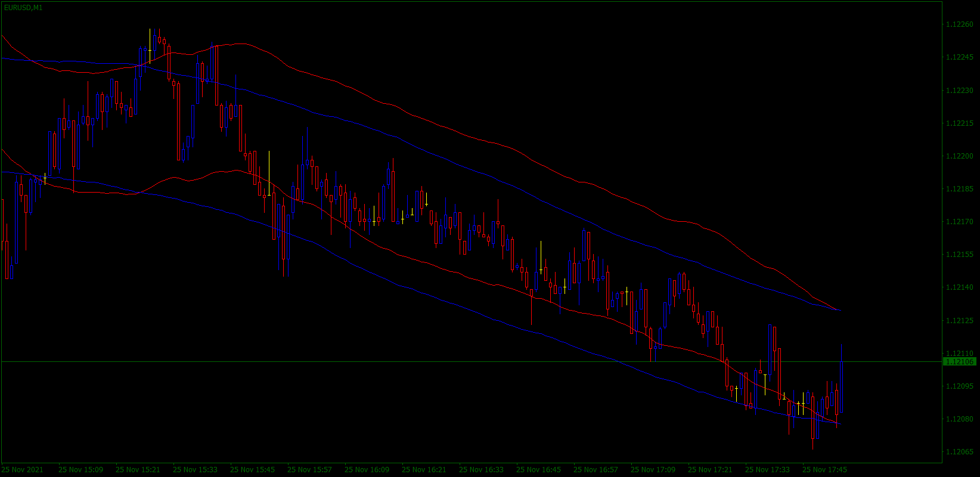Click the 1.12170 price axis label
The height and width of the screenshot is (477, 980).
(960, 222)
